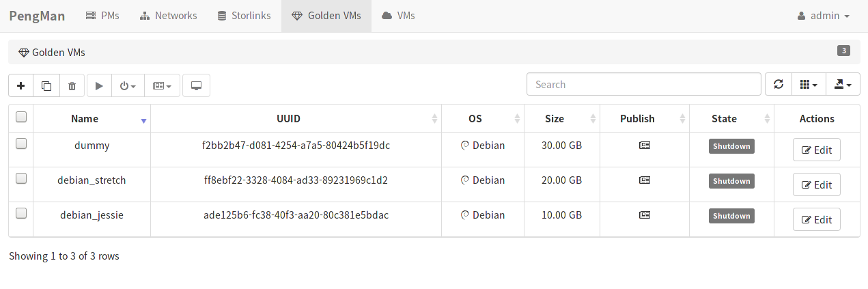This screenshot has width=868, height=289.
Task: Click the PengMan brand link
Action: coord(37,16)
